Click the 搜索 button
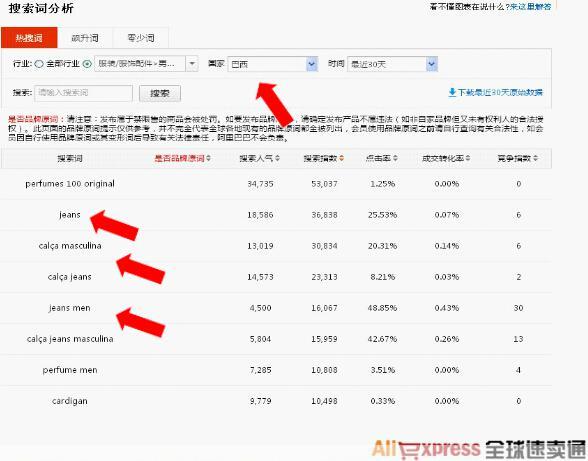This screenshot has height=461, width=588. point(160,93)
